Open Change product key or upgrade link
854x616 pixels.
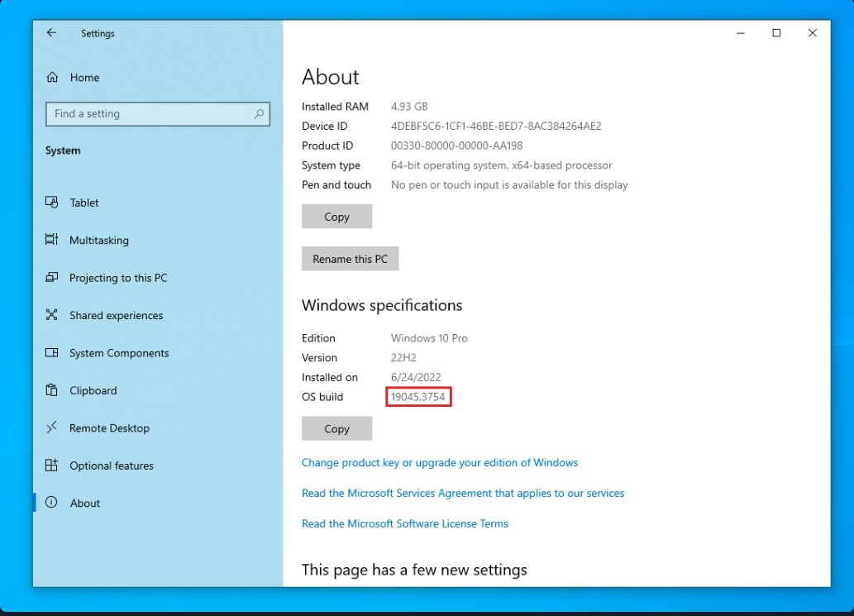(x=440, y=462)
